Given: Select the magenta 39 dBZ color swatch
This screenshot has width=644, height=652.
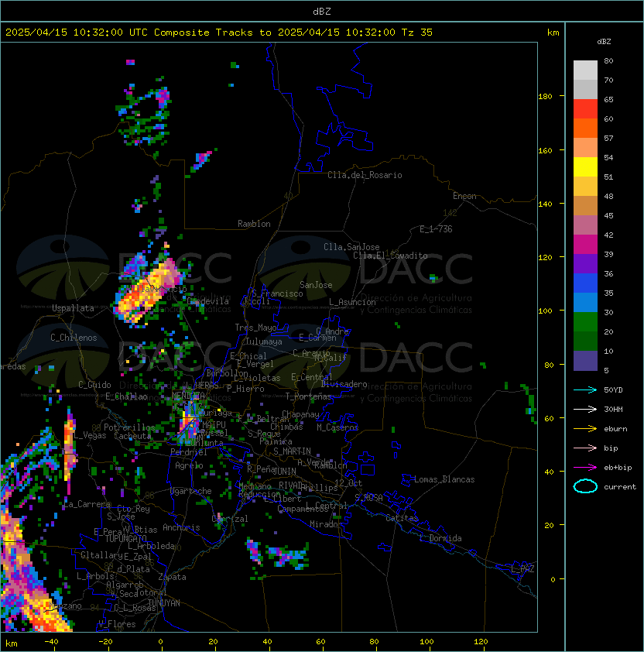Looking at the screenshot, I should click(x=585, y=245).
